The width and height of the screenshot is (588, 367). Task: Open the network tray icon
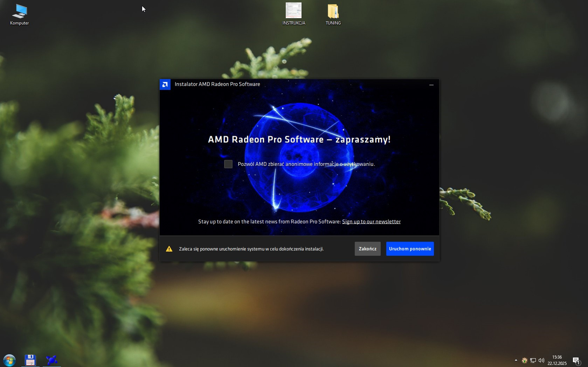[533, 360]
